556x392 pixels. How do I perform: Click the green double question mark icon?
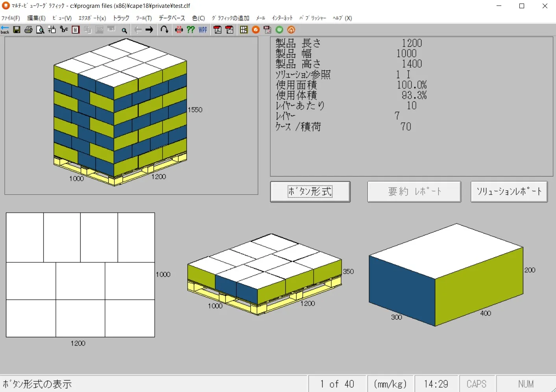[191, 30]
